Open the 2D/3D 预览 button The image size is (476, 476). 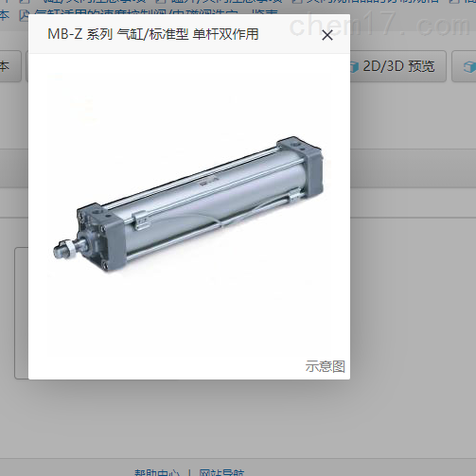pos(398,66)
